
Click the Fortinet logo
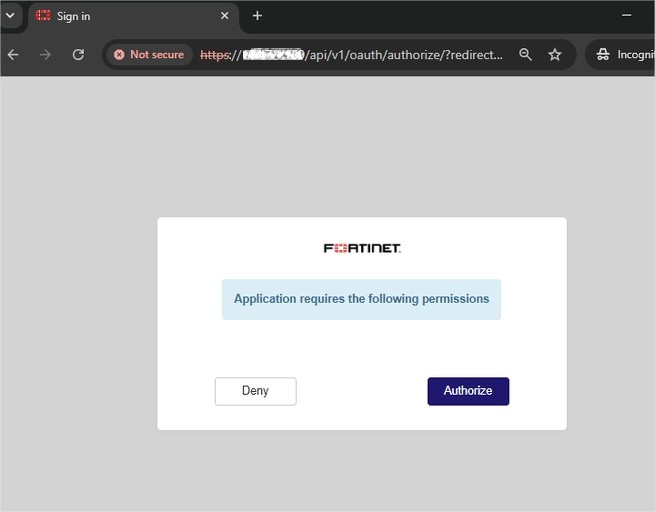point(362,248)
